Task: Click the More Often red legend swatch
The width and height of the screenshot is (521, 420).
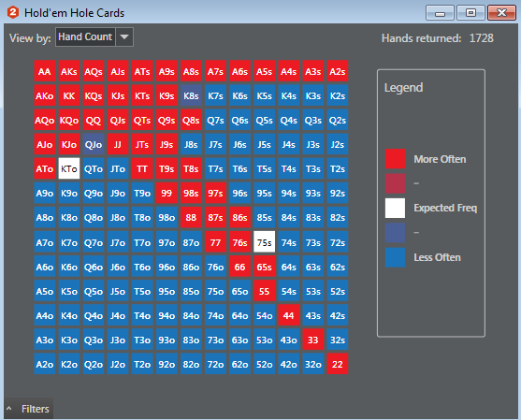Action: 395,159
